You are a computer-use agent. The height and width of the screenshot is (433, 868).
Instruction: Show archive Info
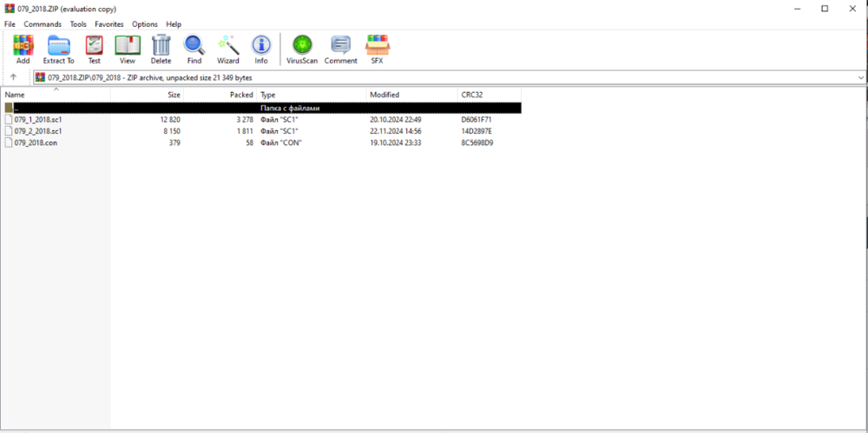(x=261, y=49)
